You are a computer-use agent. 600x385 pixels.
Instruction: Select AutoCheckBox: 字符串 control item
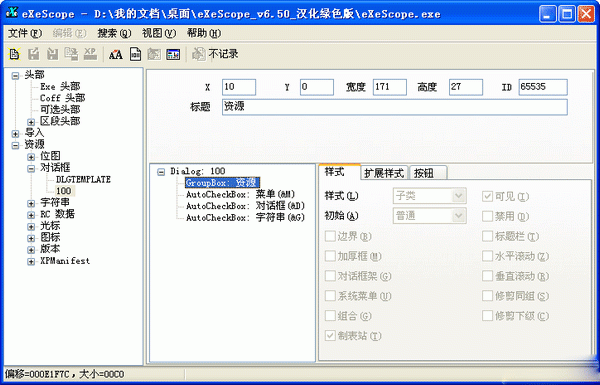pos(245,217)
